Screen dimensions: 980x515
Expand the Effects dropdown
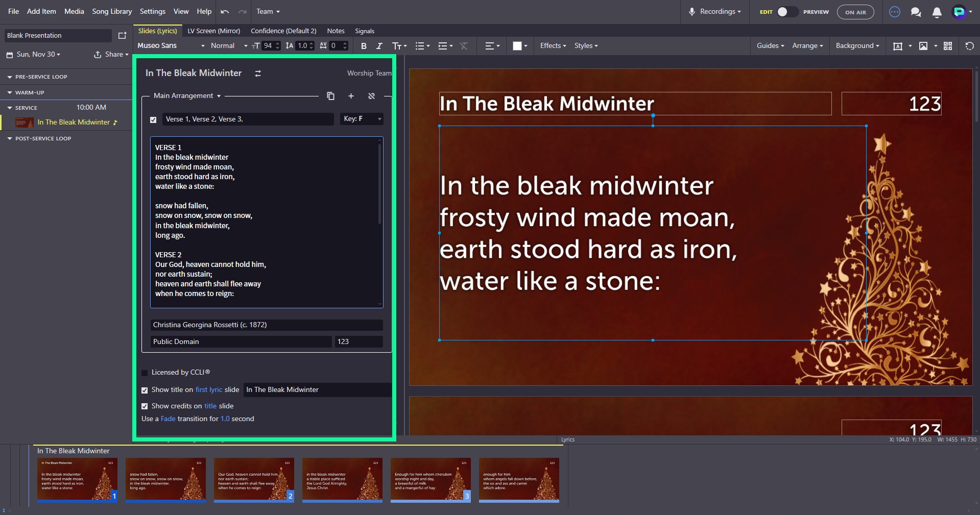tap(553, 46)
